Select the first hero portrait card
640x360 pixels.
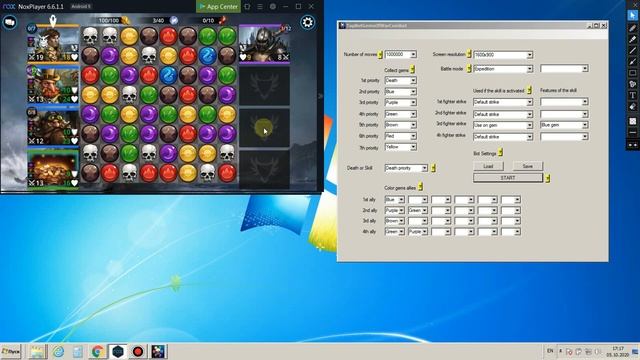(x=53, y=44)
